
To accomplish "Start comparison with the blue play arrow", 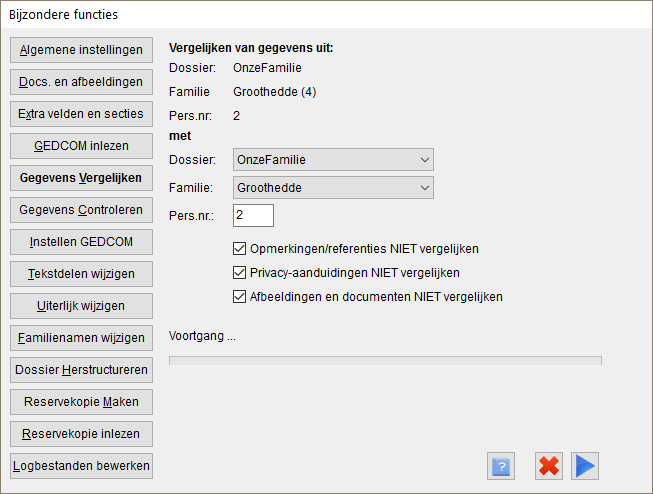I will point(585,466).
